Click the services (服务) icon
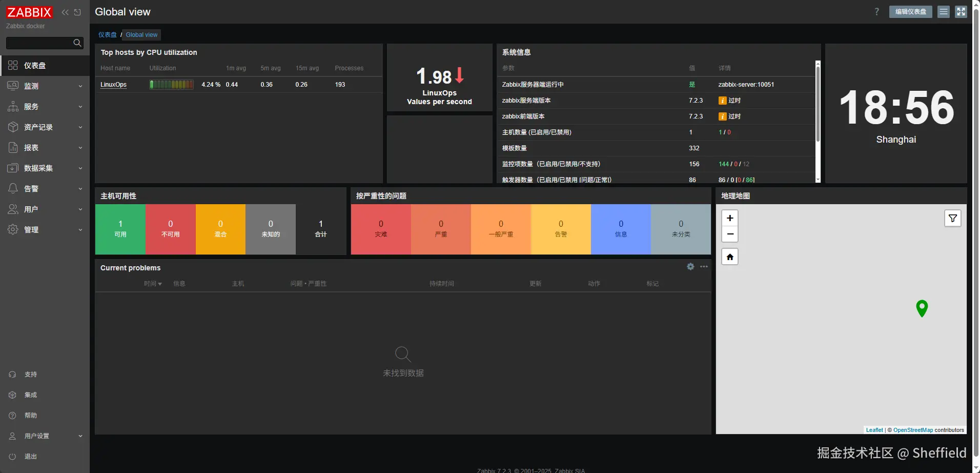 (13, 106)
